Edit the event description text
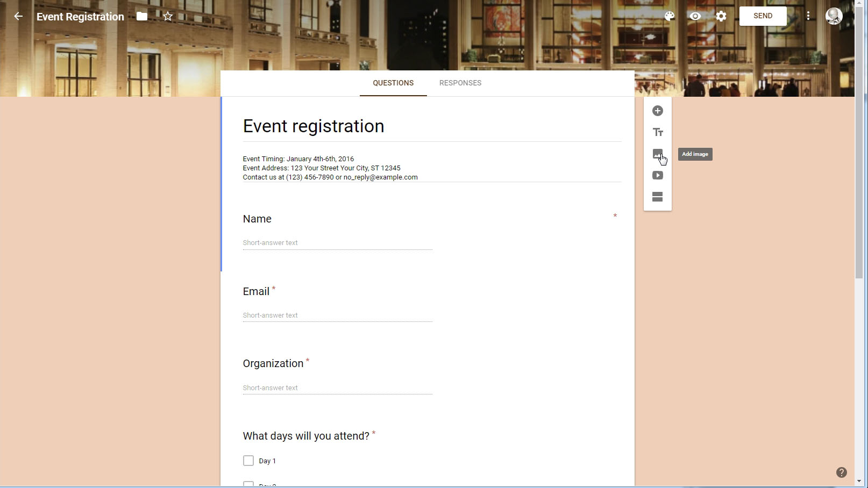This screenshot has height=488, width=868. [432, 168]
